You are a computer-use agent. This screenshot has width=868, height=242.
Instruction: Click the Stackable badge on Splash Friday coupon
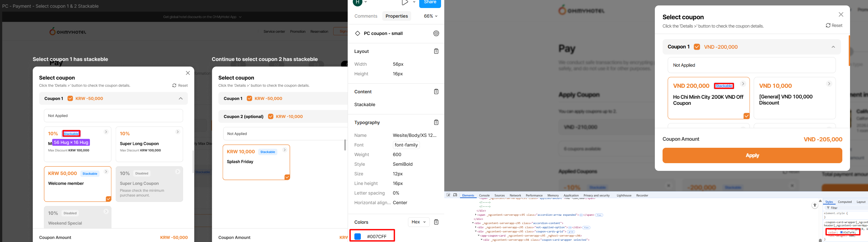tap(268, 152)
